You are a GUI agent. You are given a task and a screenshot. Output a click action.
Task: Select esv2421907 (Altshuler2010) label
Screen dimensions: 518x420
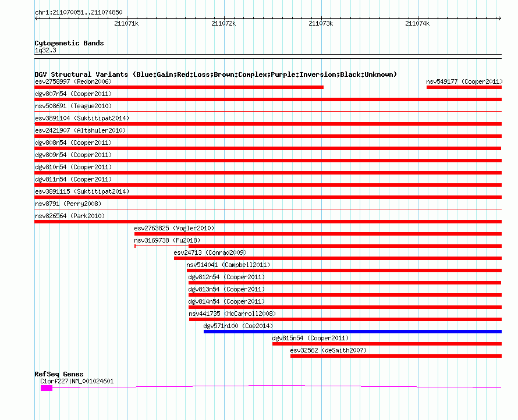click(x=80, y=130)
